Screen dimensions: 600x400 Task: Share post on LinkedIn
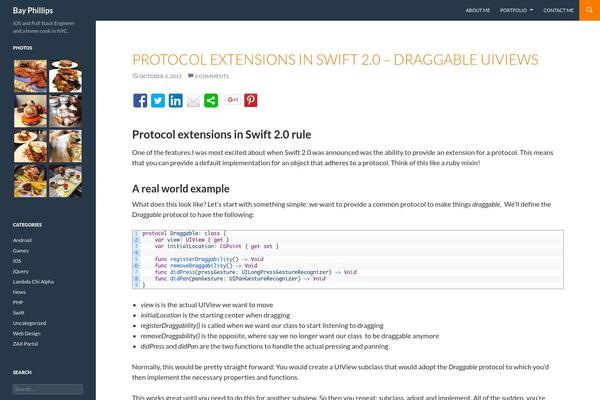tap(176, 101)
